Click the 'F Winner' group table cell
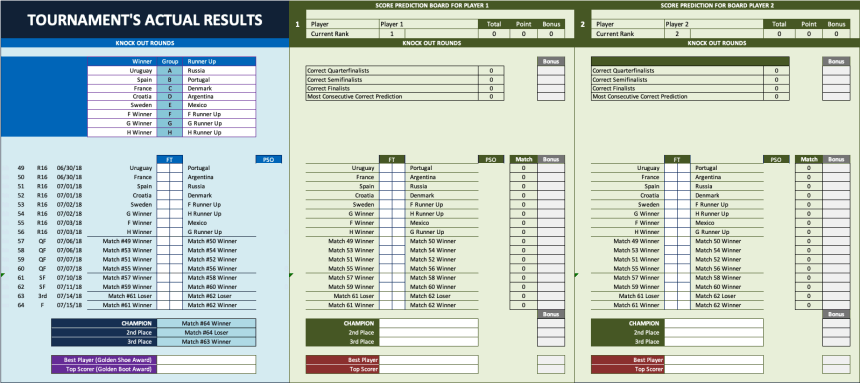Image resolution: width=860 pixels, height=383 pixels. pyautogui.click(x=122, y=114)
